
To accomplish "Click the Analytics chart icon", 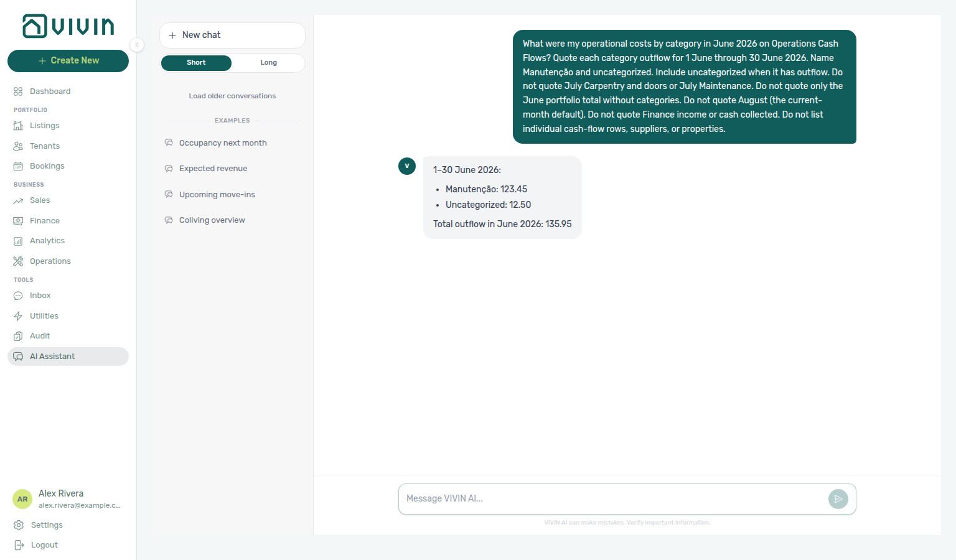I will click(x=18, y=241).
